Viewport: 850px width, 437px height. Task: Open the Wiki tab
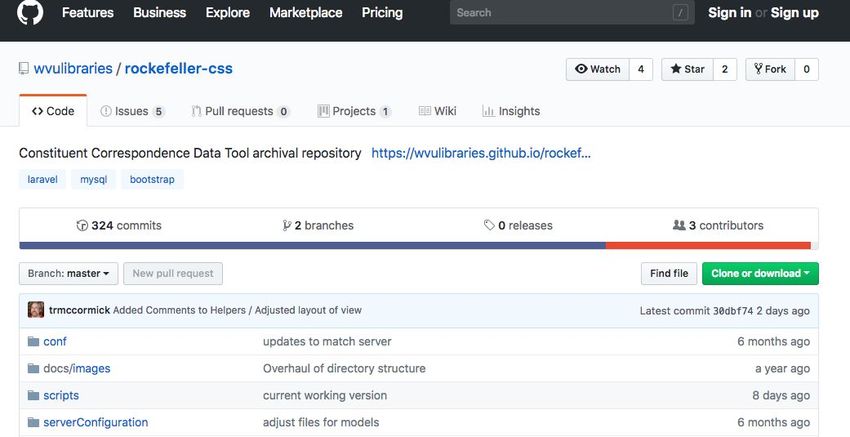click(x=438, y=111)
